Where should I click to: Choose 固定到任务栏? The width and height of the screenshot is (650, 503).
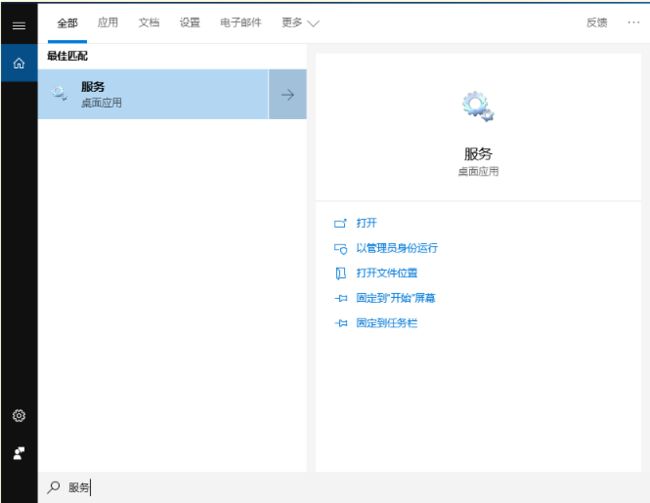point(386,323)
